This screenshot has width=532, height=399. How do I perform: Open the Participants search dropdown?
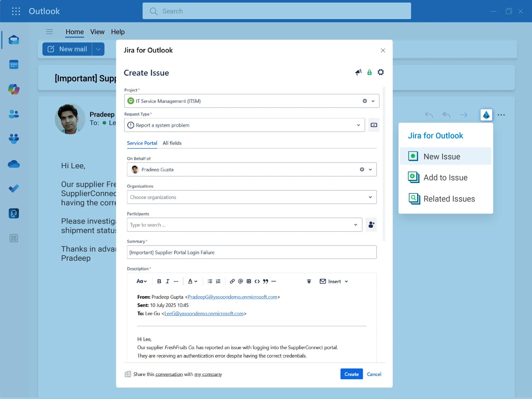coord(244,225)
